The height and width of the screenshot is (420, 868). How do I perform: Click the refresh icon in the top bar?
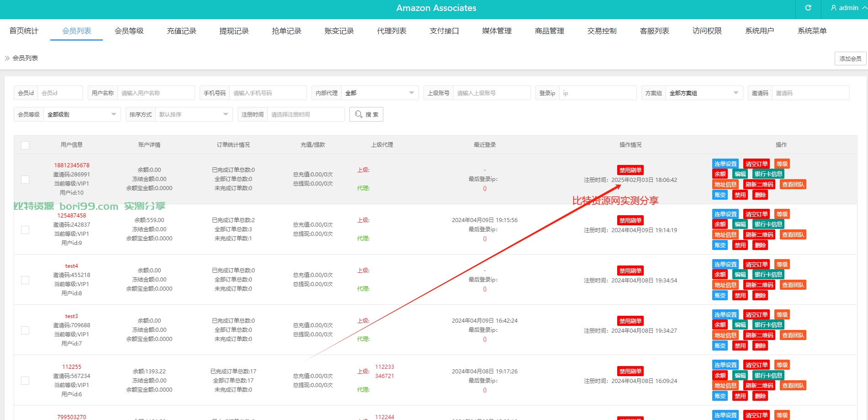pyautogui.click(x=808, y=8)
